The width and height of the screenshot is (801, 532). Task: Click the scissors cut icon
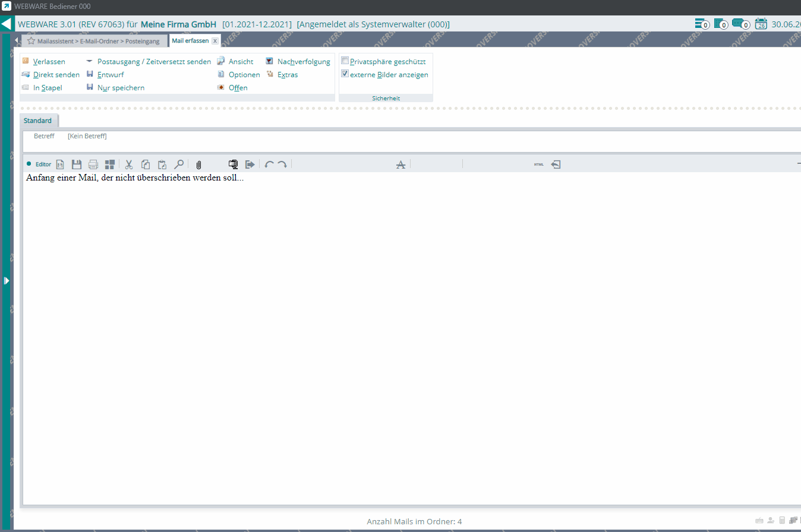pos(129,164)
